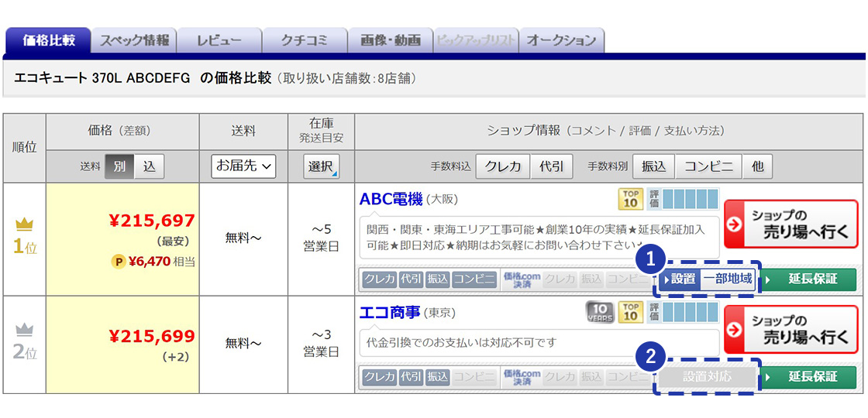Select the 価格比較 tab
The height and width of the screenshot is (418, 868).
coord(48,40)
